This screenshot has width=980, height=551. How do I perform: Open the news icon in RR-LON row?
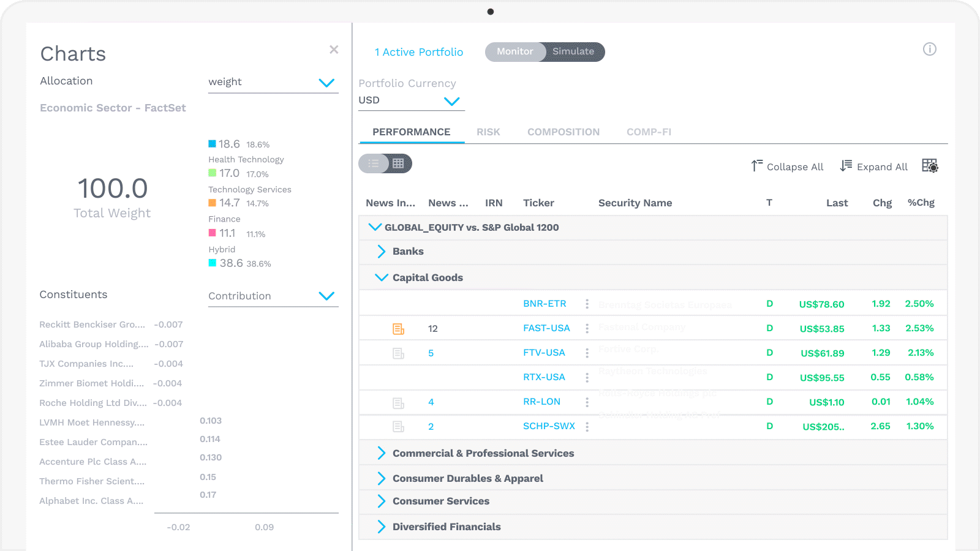398,402
